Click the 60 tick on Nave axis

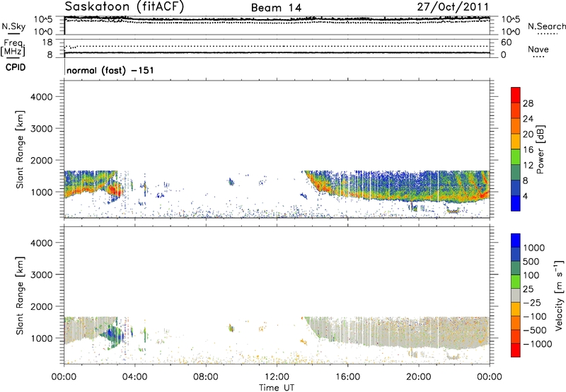[506, 42]
